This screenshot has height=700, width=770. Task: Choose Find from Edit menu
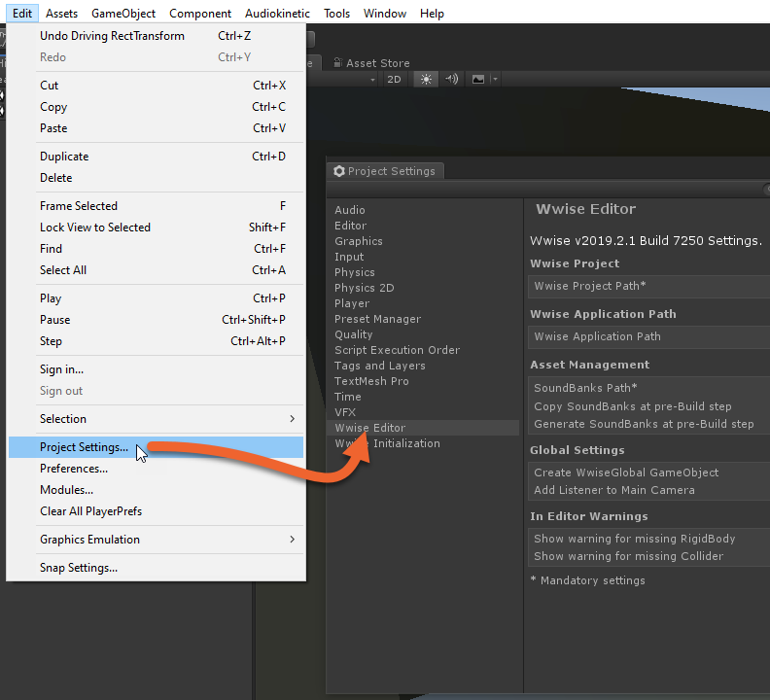click(x=157, y=249)
